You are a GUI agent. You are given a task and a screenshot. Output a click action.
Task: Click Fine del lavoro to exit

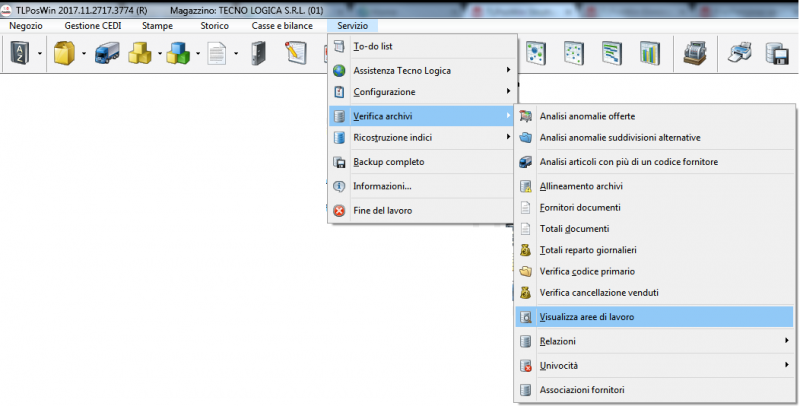(x=382, y=210)
